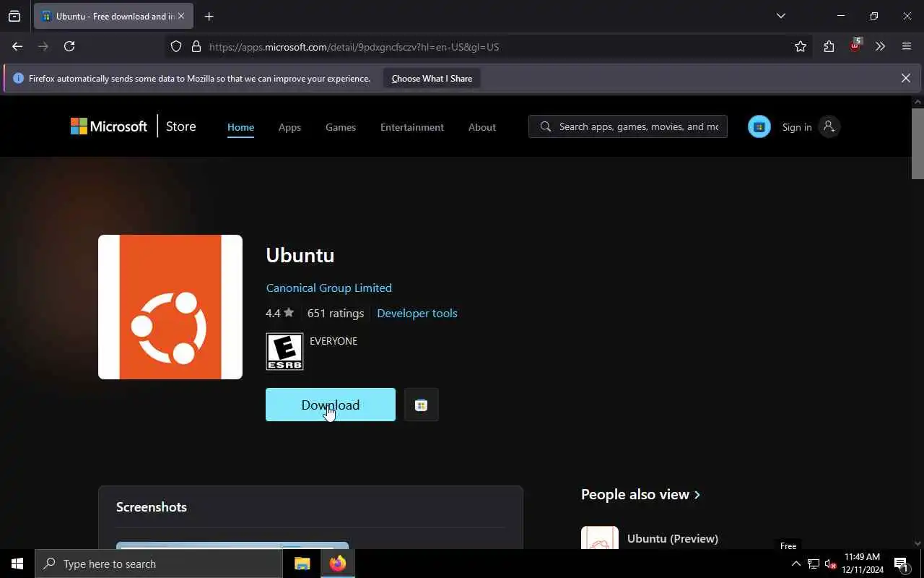Select the Home navigation tab
This screenshot has width=924, height=578.
240,127
